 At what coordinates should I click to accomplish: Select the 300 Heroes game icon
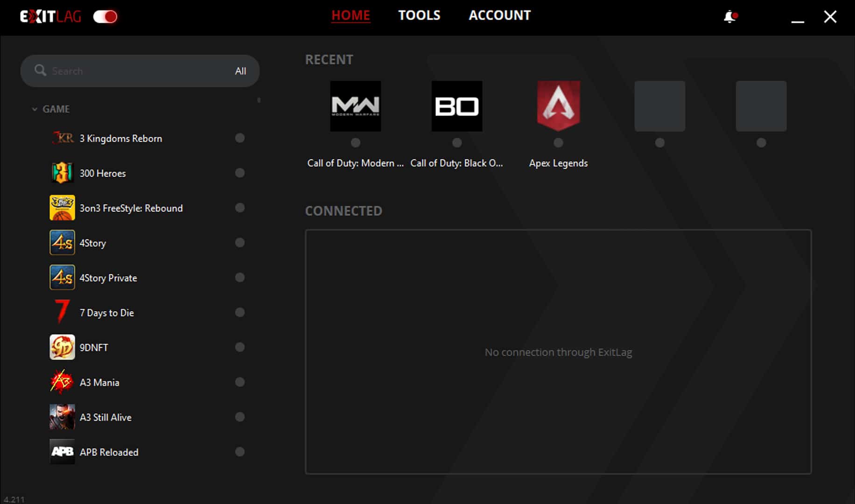pos(62,173)
